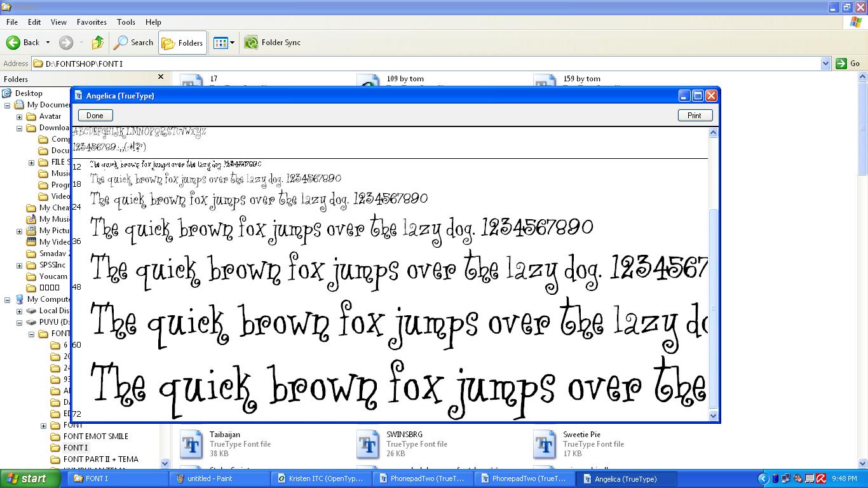This screenshot has height=488, width=868.
Task: Click the Taibaijan font file icon
Action: tap(191, 445)
